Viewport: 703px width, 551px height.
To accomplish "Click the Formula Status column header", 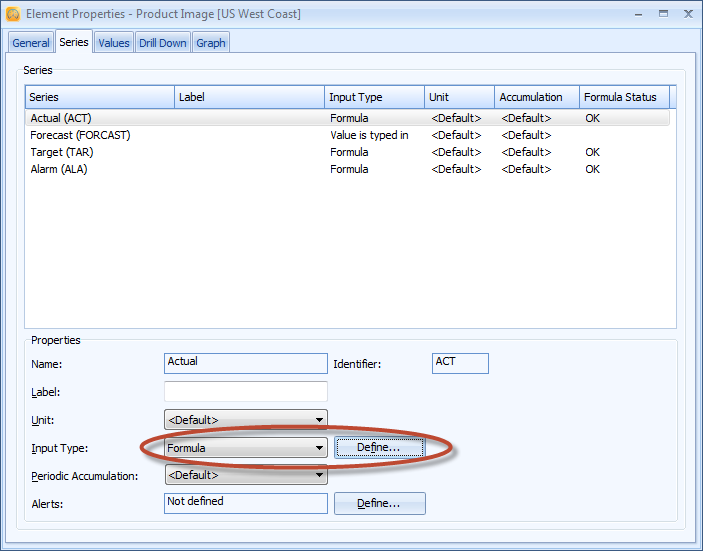I will point(622,97).
